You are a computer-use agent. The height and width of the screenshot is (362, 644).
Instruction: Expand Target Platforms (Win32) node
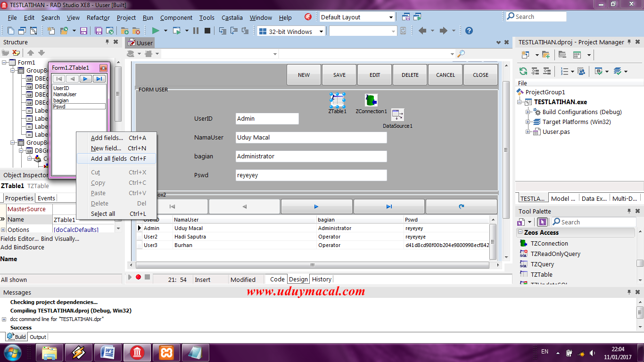[528, 122]
